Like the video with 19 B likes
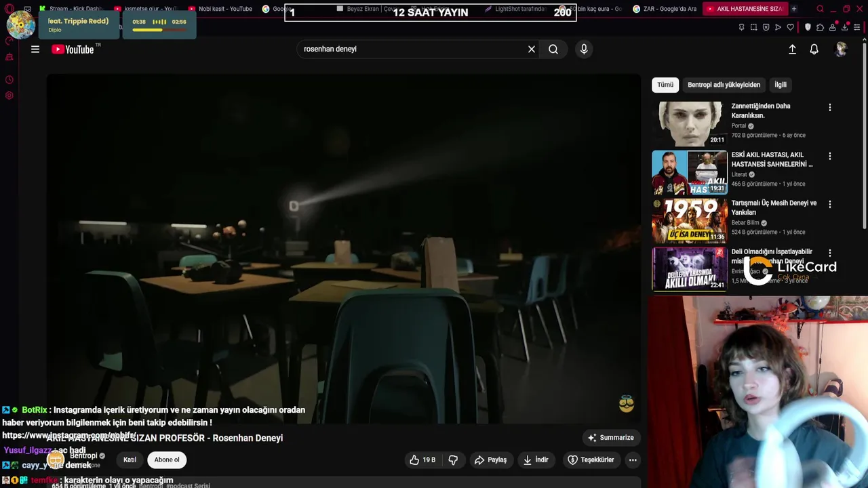 422,460
